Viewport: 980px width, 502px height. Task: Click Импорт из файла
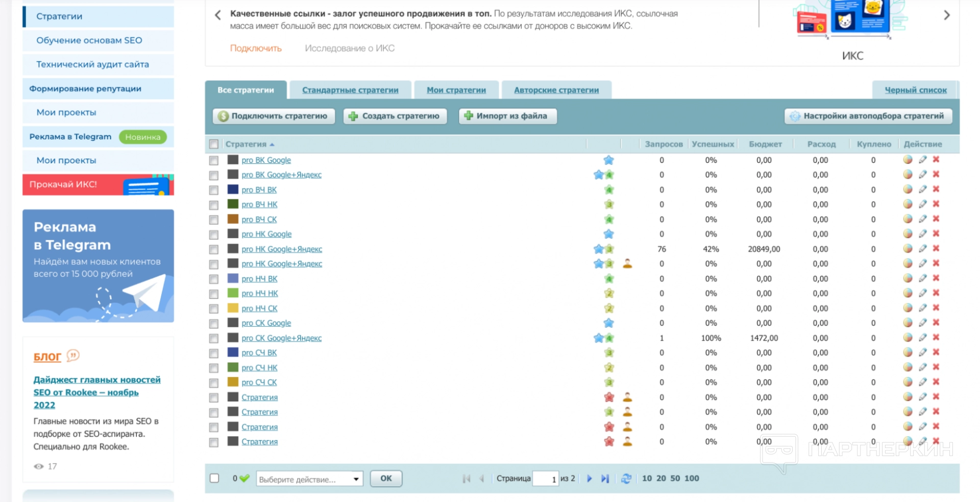pos(508,116)
